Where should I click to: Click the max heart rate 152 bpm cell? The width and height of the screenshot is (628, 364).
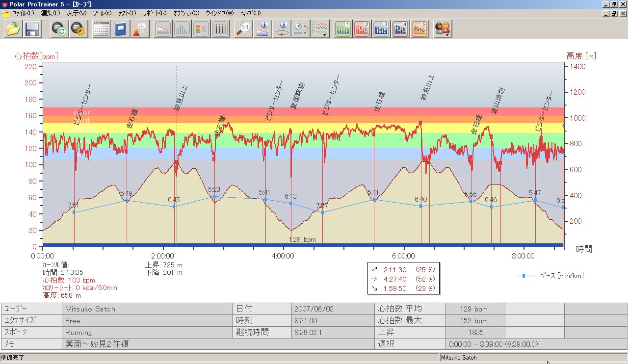[x=475, y=321]
